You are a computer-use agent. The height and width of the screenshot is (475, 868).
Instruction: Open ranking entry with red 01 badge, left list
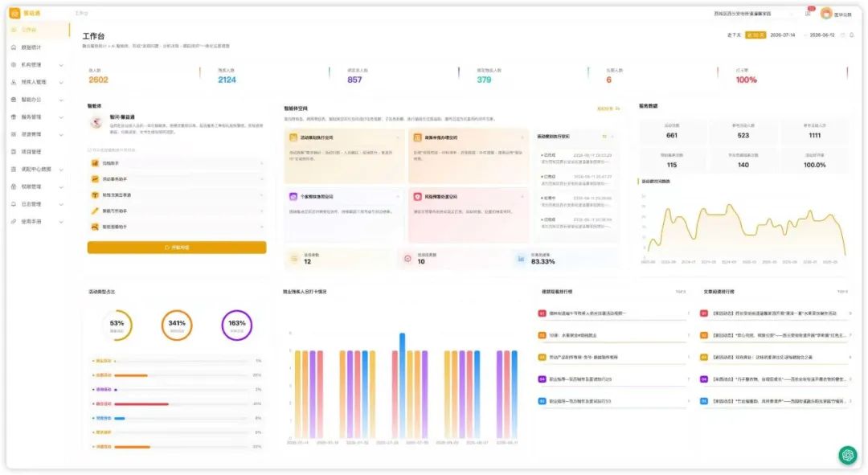coord(613,313)
